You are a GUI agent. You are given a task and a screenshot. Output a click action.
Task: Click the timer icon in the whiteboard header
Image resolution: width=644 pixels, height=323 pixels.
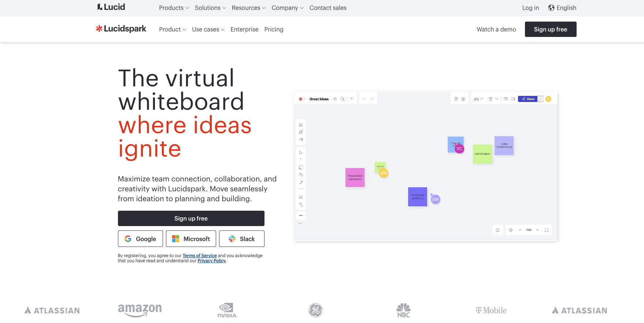456,99
